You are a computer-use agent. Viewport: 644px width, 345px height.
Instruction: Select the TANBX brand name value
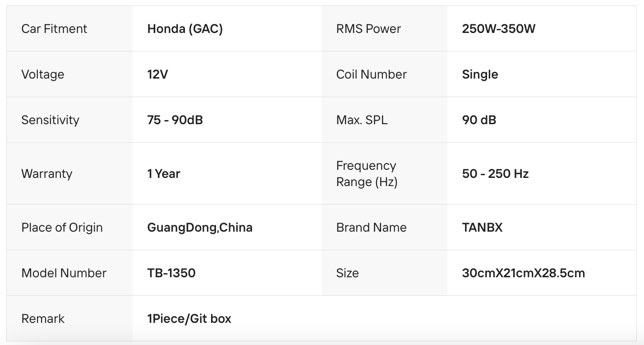point(482,228)
